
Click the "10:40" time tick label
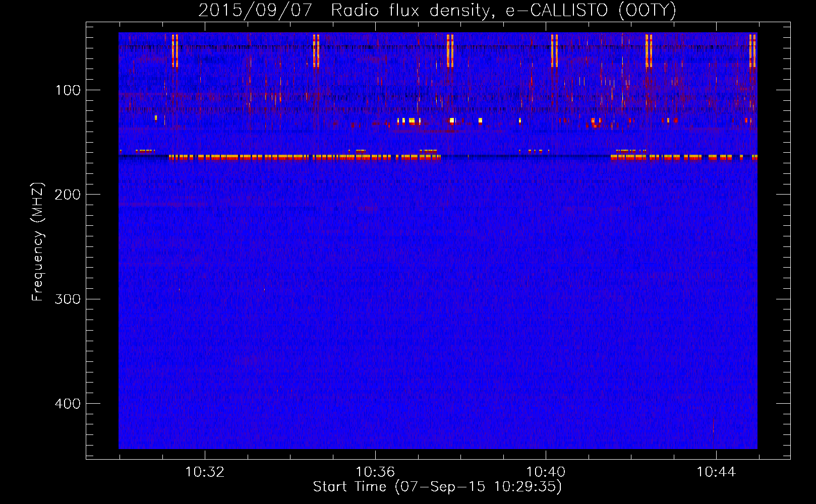tap(546, 472)
